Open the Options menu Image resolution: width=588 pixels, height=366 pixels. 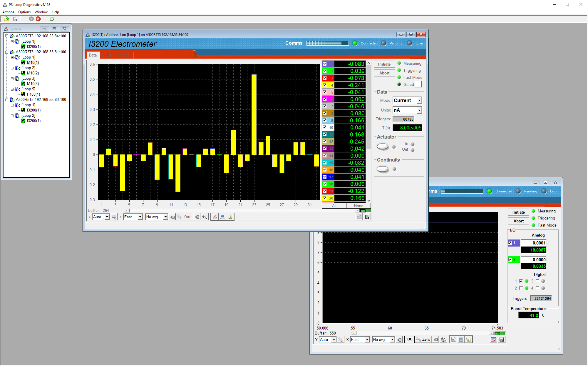[24, 12]
